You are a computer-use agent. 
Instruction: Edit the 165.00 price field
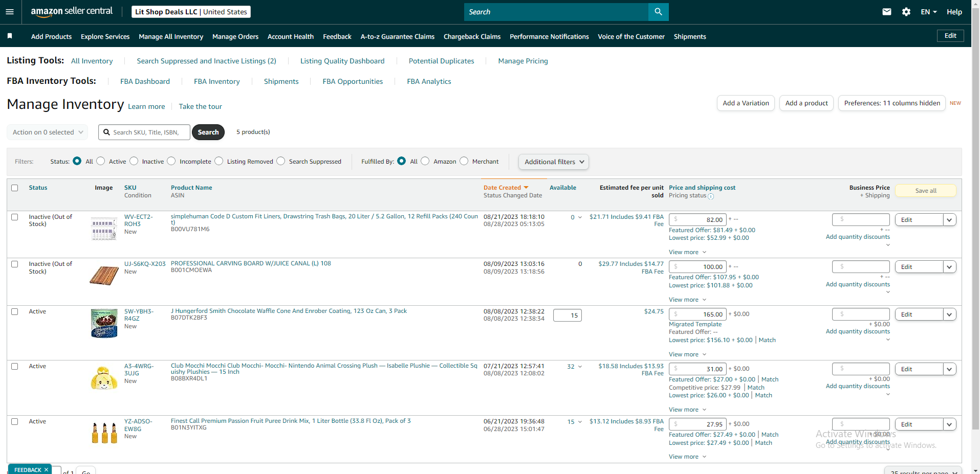698,314
